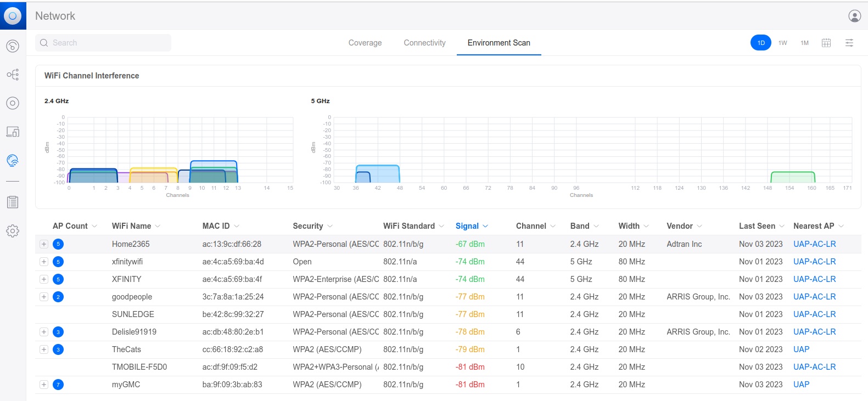Screen dimensions: 868x401
Task: Select the 1D time range toggle
Action: click(x=761, y=43)
